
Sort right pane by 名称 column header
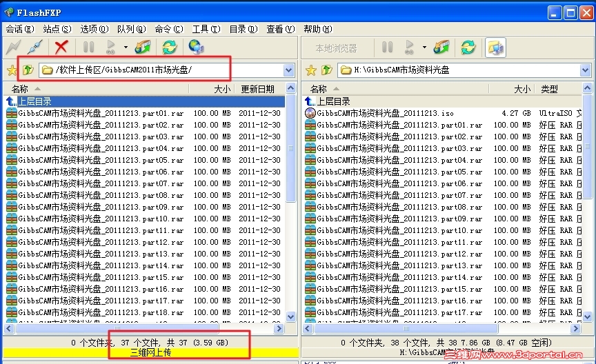396,89
